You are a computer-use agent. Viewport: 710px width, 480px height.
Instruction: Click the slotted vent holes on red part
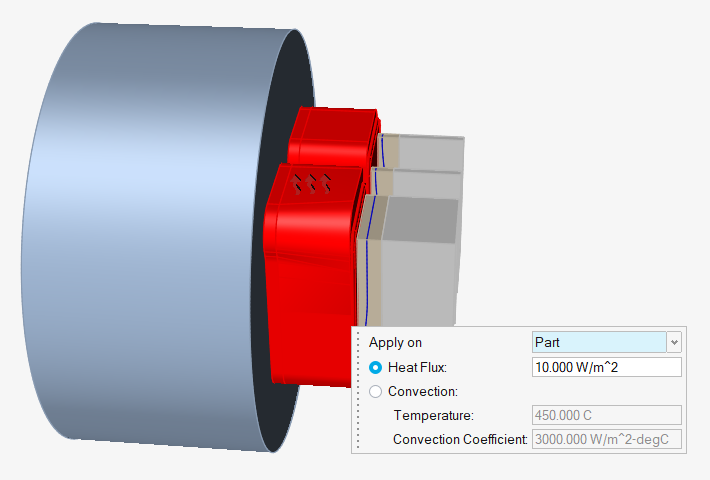coord(313,182)
